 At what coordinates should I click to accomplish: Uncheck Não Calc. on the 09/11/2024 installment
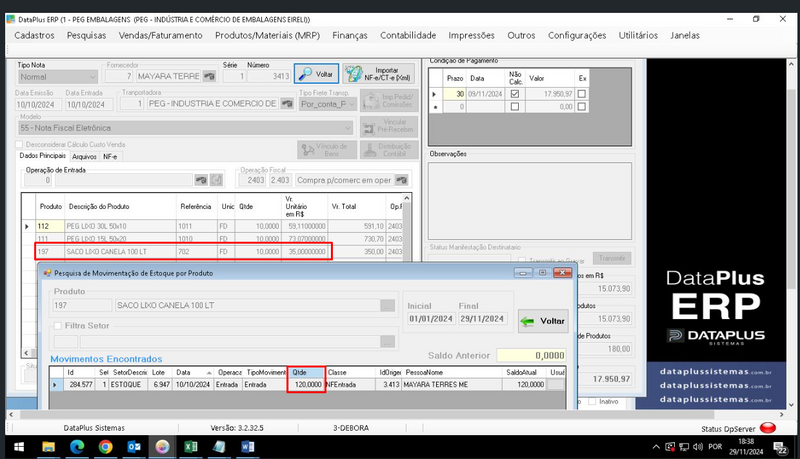pos(515,94)
